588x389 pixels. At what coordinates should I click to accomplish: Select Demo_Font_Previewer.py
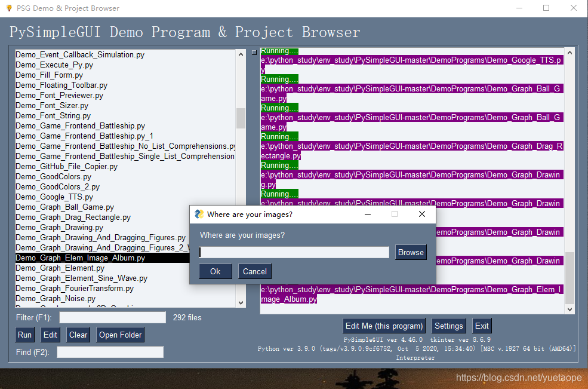point(125,96)
